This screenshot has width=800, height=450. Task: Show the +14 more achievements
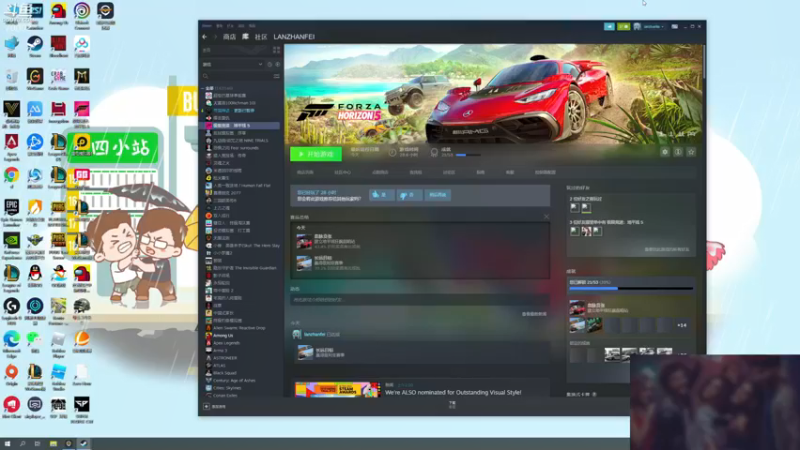pos(682,325)
